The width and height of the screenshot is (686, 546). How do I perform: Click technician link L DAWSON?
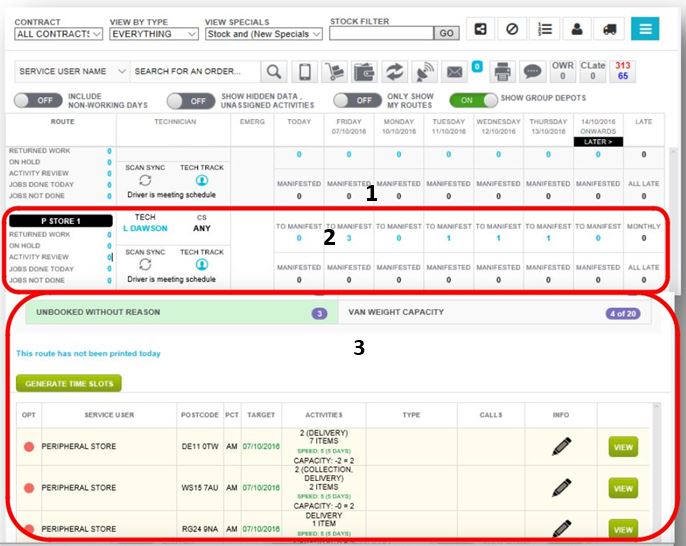145,228
